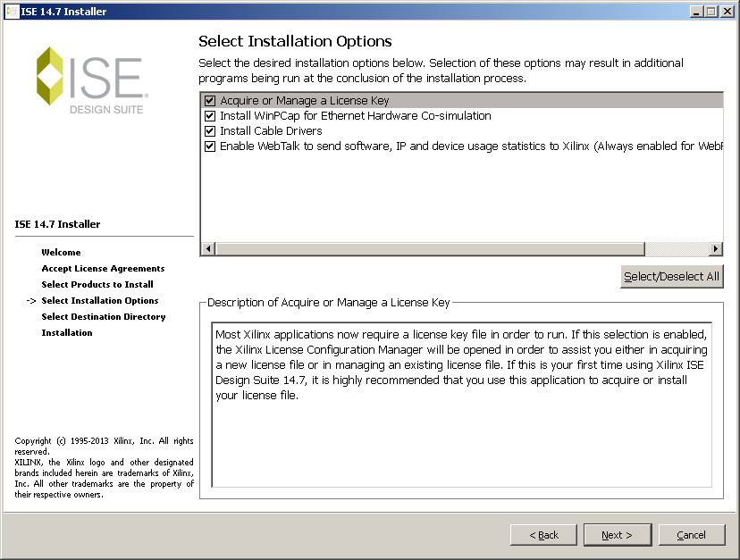Click the horizontal scrollbar thumb

click(430, 248)
